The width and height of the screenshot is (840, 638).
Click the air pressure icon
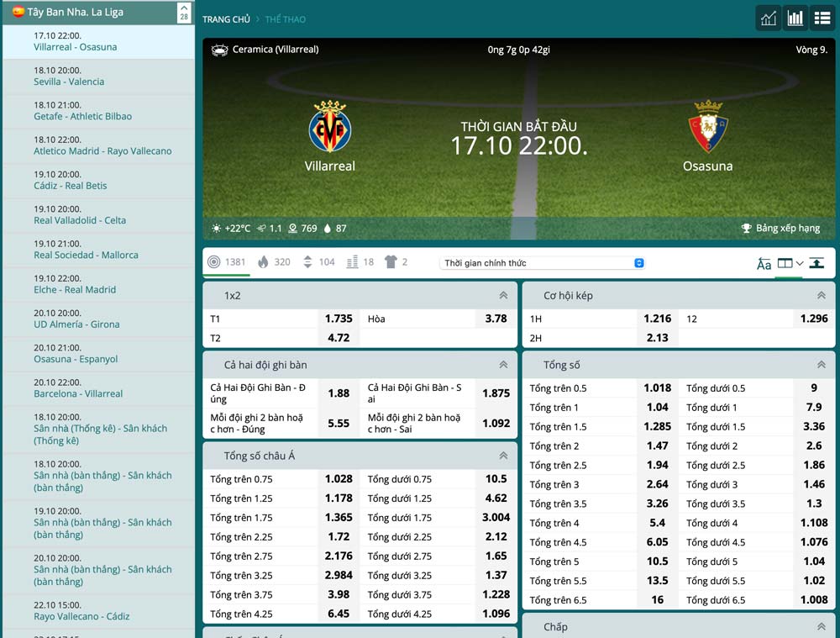[x=292, y=229]
